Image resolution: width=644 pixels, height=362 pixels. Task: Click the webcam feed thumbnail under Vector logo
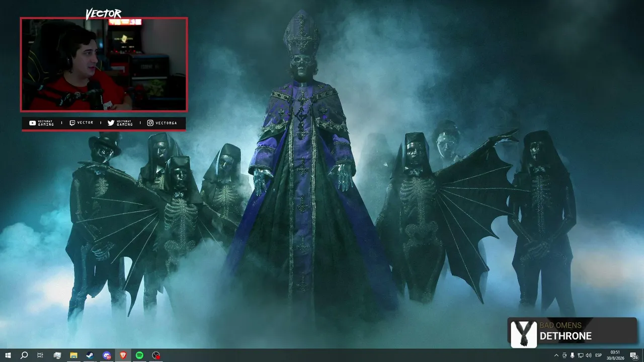(x=104, y=64)
